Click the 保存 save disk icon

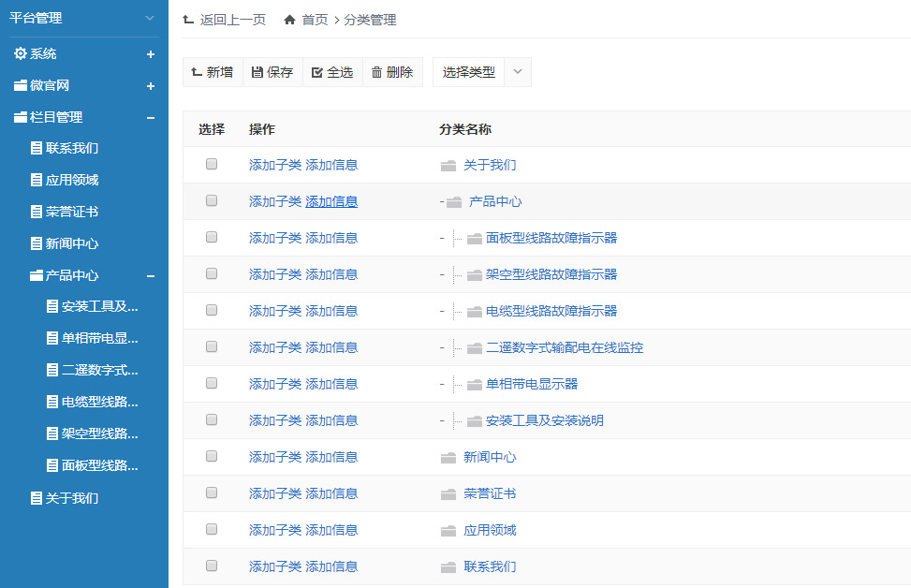point(257,71)
